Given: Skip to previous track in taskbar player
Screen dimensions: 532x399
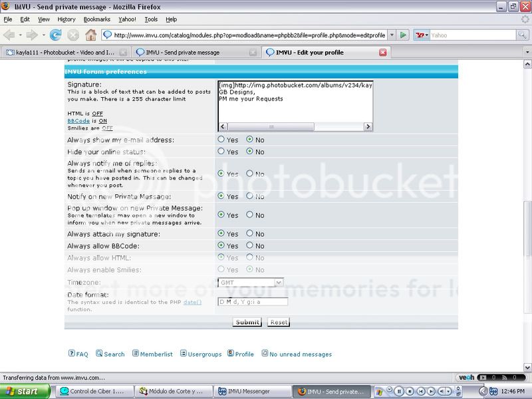Looking at the screenshot, I should 421,391.
